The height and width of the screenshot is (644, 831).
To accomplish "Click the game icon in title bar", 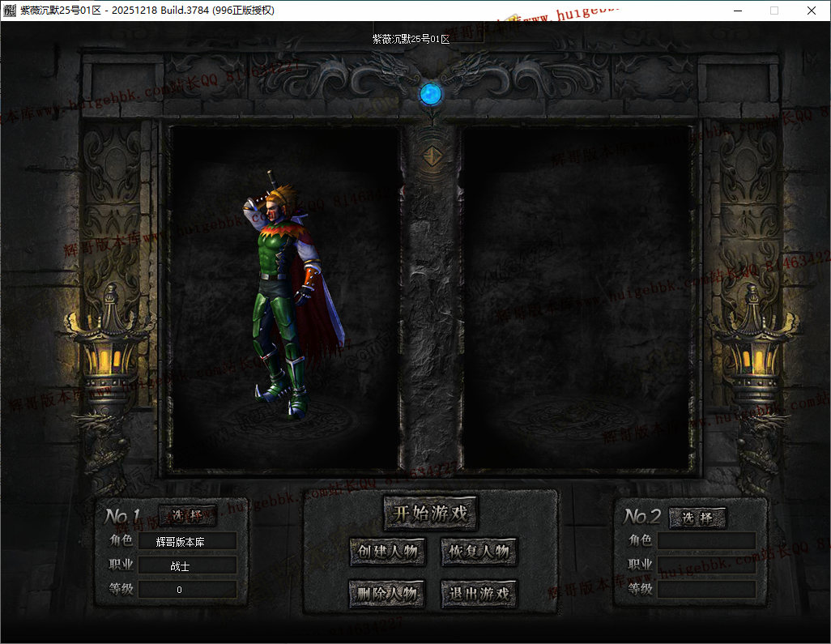I will (11, 11).
